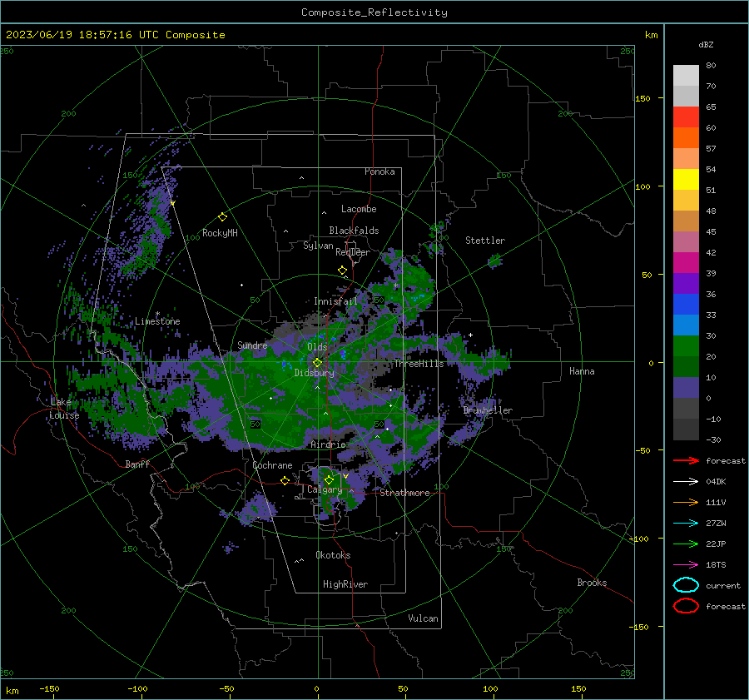Click the blue 36-33 dBZ color swatch
Image resolution: width=749 pixels, height=700 pixels.
(x=686, y=305)
